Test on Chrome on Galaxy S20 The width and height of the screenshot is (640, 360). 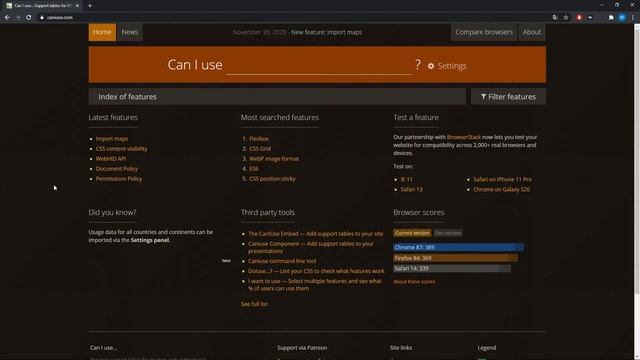[x=502, y=189]
